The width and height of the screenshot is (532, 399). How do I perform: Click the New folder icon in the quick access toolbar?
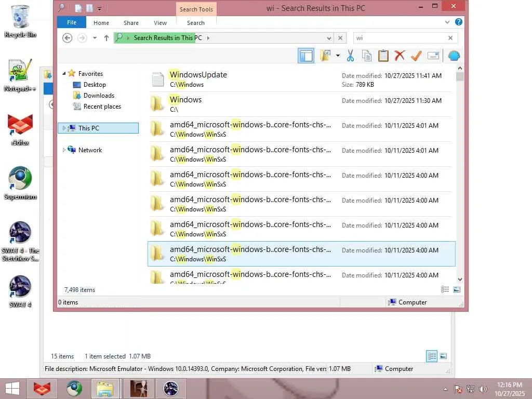click(89, 8)
